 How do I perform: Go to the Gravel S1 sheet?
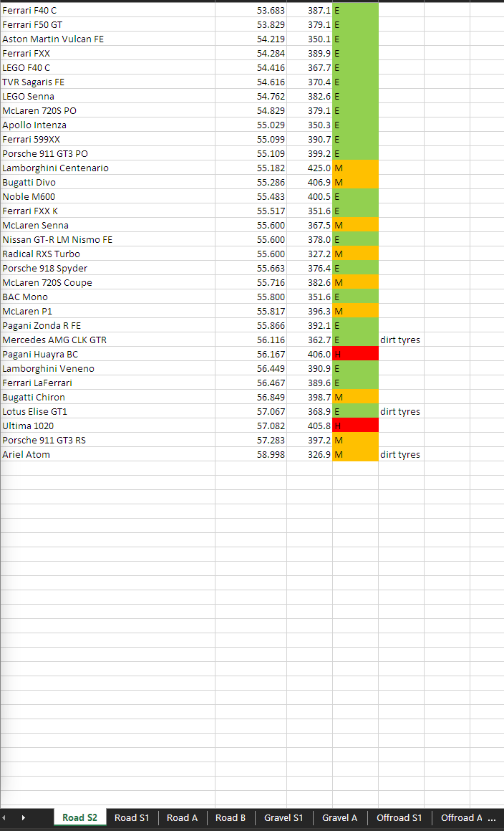[x=283, y=817]
